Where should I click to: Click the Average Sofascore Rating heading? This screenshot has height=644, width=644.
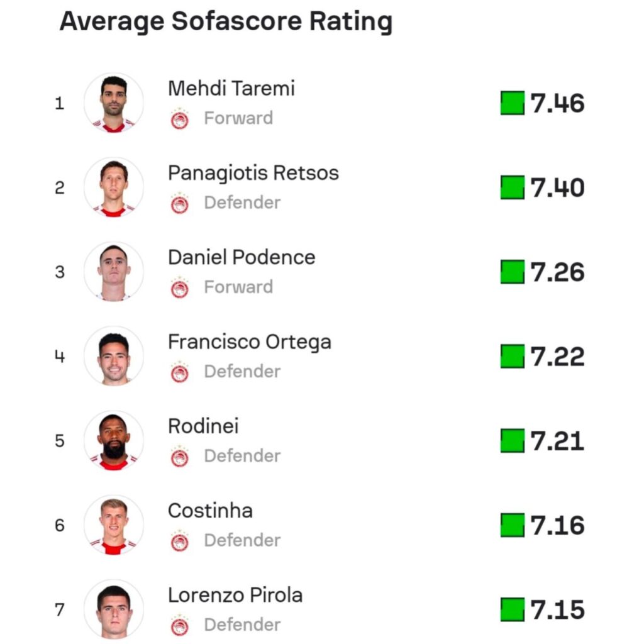226,21
